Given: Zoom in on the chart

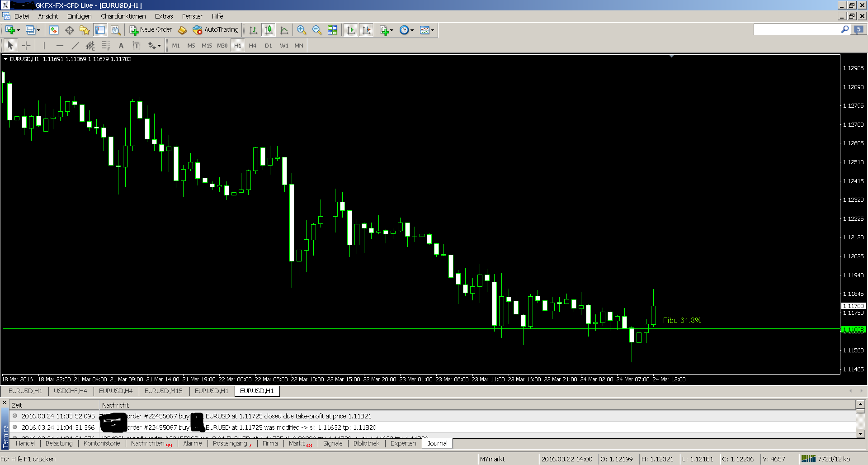Looking at the screenshot, I should point(302,30).
